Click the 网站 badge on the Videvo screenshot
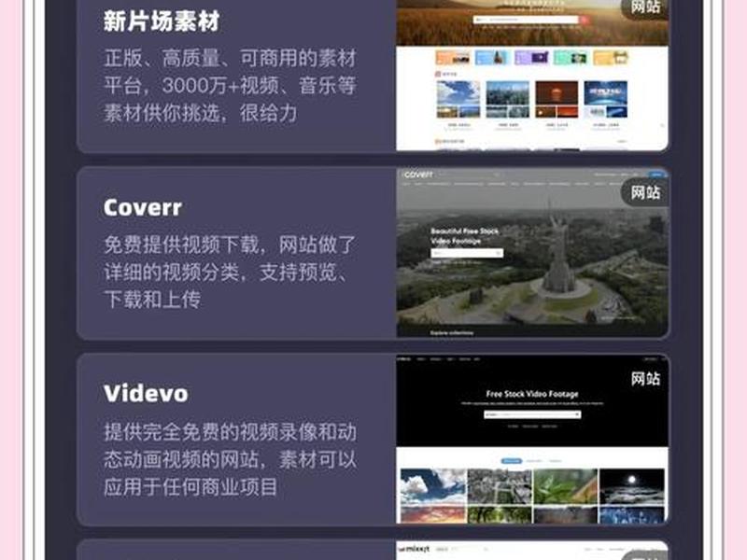 point(645,379)
